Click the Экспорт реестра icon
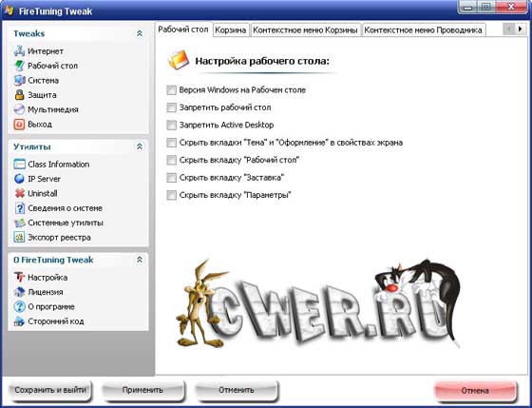This screenshot has height=408, width=532. [x=19, y=237]
